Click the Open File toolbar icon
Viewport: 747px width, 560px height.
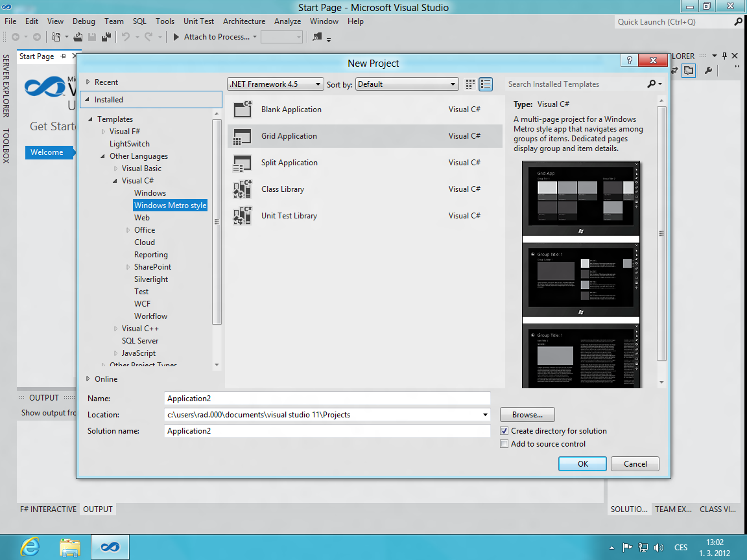coord(78,37)
